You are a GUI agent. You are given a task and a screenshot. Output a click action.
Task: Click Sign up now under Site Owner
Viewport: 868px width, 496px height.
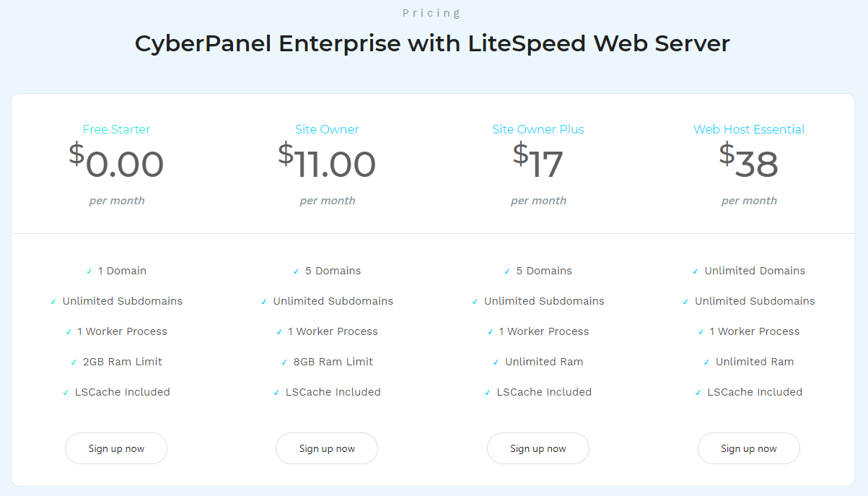pyautogui.click(x=327, y=448)
